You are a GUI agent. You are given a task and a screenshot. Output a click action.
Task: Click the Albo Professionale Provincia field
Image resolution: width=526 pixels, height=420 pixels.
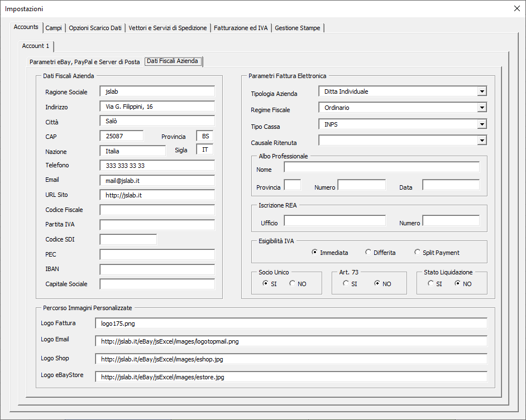click(x=293, y=185)
